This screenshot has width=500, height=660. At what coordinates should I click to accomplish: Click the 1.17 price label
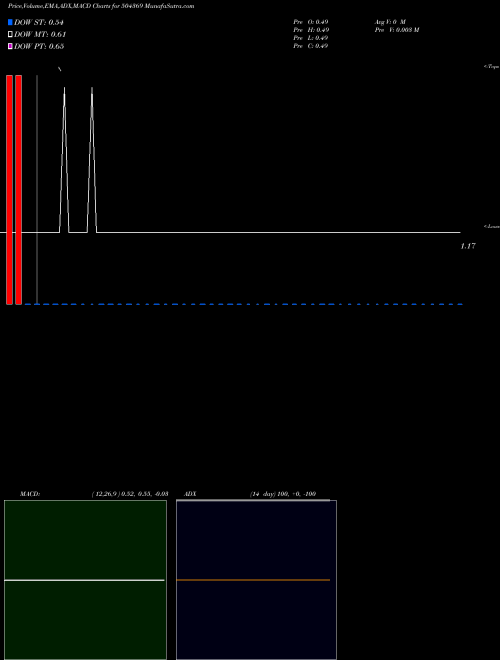click(x=468, y=246)
